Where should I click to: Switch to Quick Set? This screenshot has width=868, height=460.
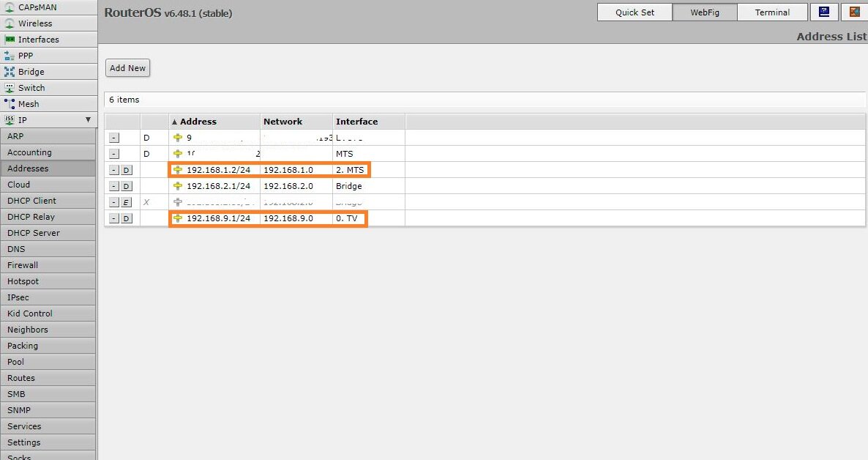point(635,12)
